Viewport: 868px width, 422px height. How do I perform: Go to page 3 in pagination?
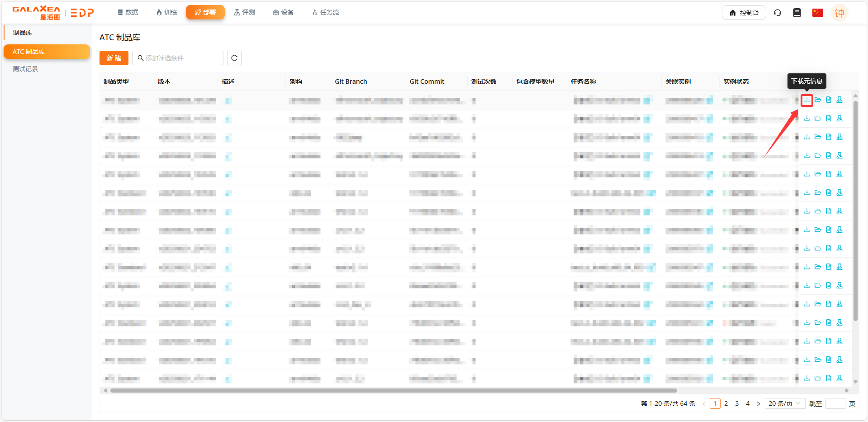[x=737, y=403]
